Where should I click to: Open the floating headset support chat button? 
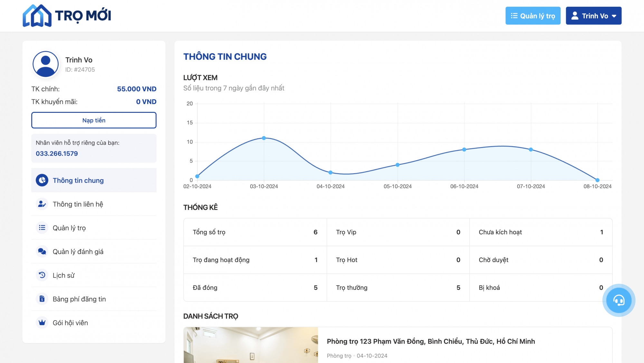[619, 300]
